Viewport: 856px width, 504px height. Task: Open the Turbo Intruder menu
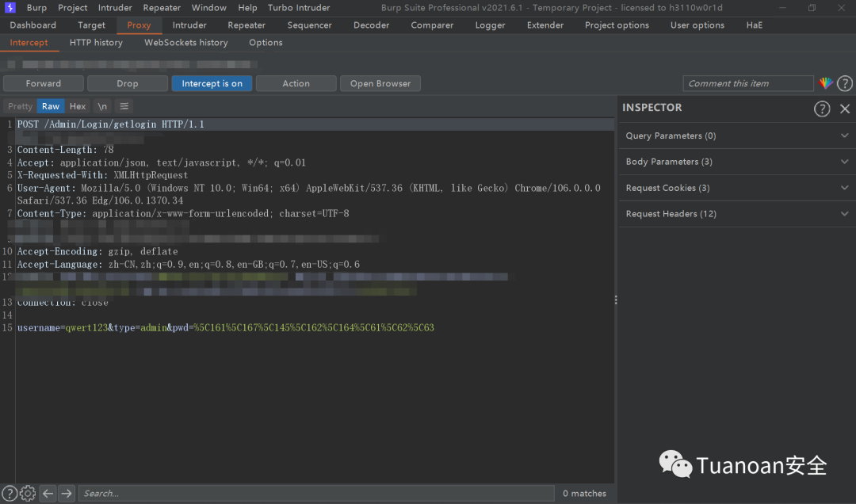click(x=299, y=8)
